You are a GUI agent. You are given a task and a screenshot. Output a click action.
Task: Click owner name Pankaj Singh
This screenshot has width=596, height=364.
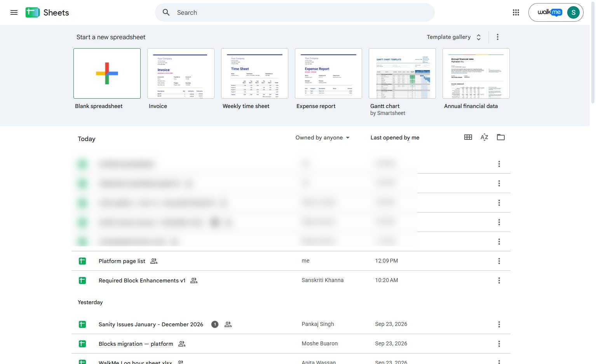pyautogui.click(x=318, y=324)
